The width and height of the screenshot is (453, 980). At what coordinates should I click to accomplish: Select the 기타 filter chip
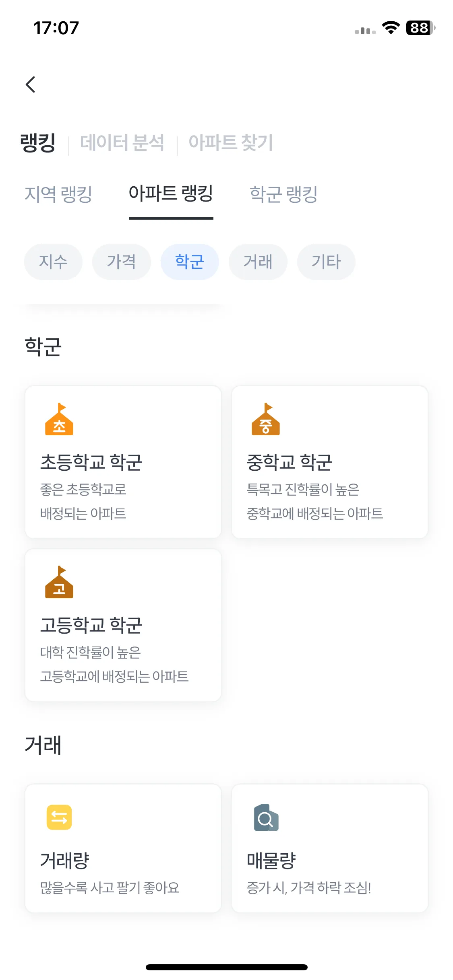pos(326,262)
